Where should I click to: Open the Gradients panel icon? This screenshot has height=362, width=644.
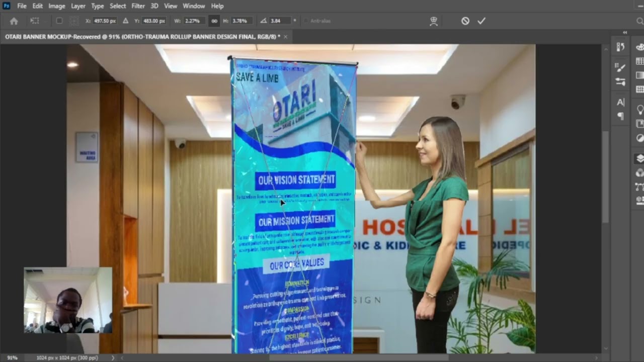(x=640, y=75)
